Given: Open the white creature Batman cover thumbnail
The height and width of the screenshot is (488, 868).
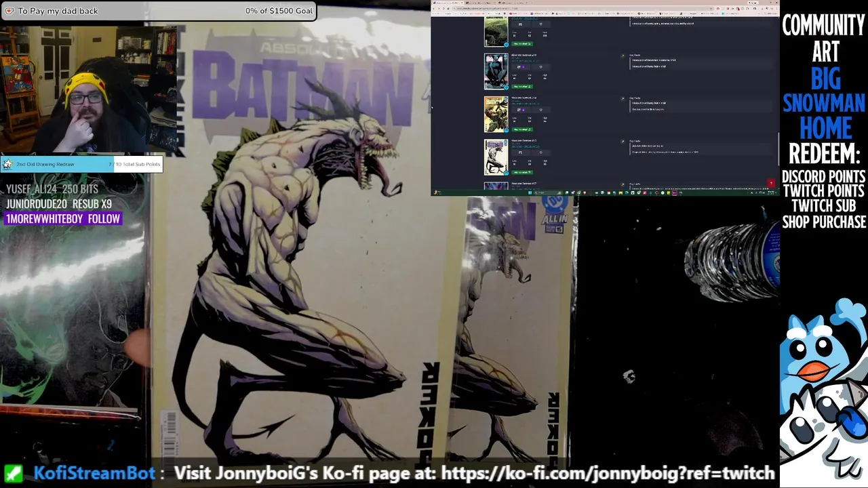Looking at the screenshot, I should tap(496, 157).
